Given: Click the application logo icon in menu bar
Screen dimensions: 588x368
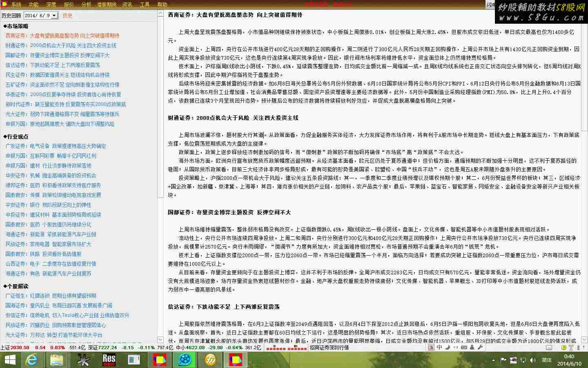Looking at the screenshot, I should (4, 4).
